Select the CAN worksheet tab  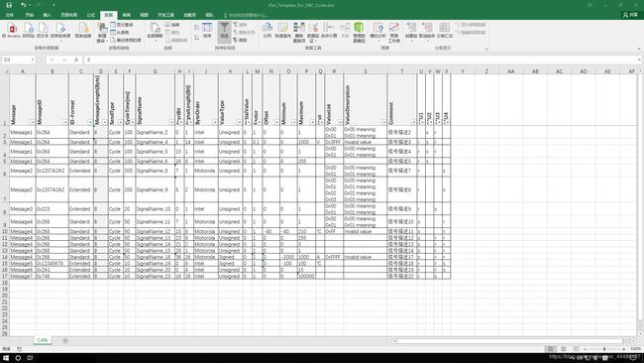43,340
